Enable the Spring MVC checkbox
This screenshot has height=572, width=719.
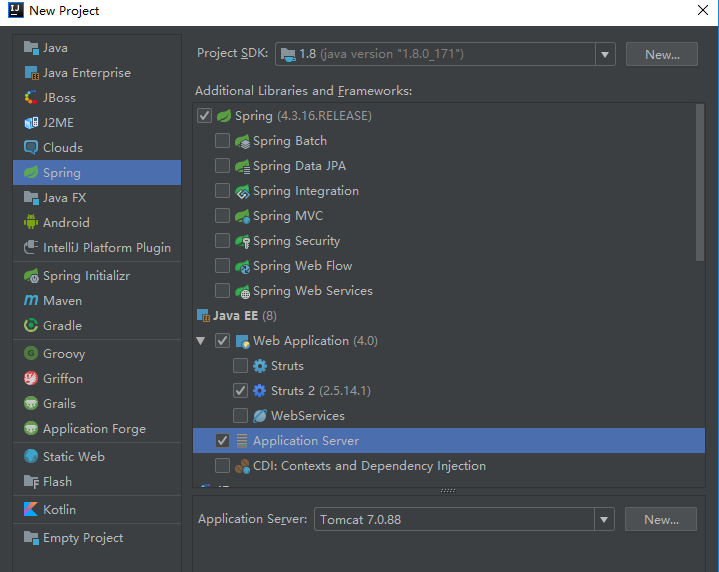click(223, 216)
